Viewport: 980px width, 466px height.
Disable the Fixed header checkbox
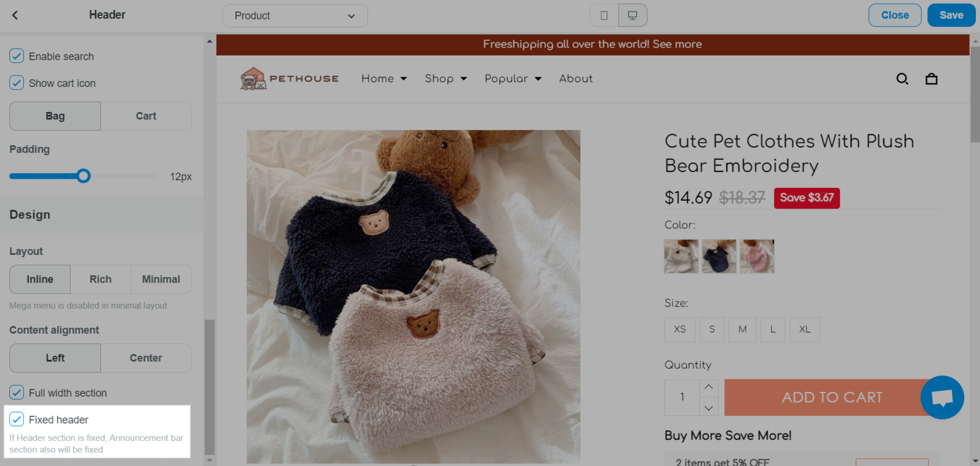click(x=17, y=419)
